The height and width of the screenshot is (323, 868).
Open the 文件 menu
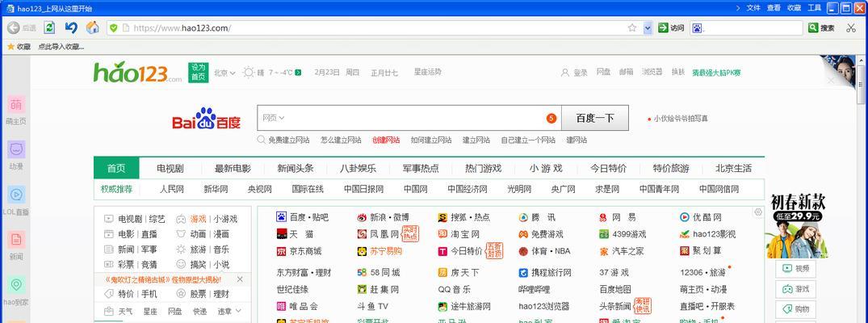753,8
